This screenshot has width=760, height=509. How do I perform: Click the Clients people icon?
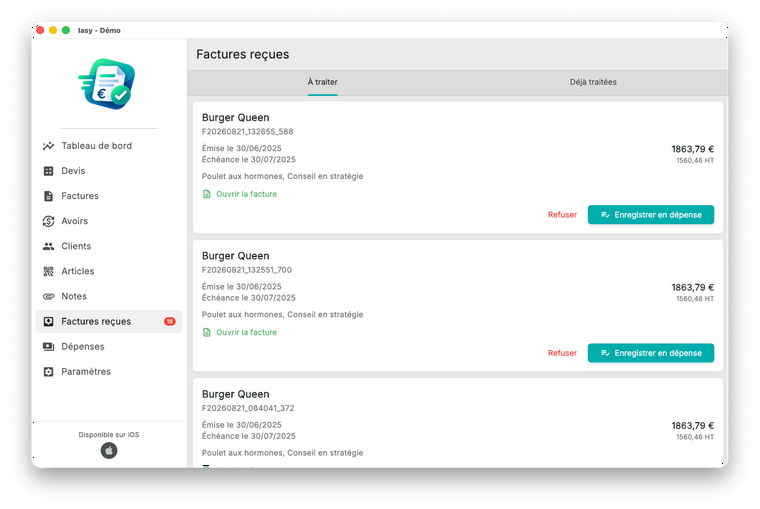[48, 246]
